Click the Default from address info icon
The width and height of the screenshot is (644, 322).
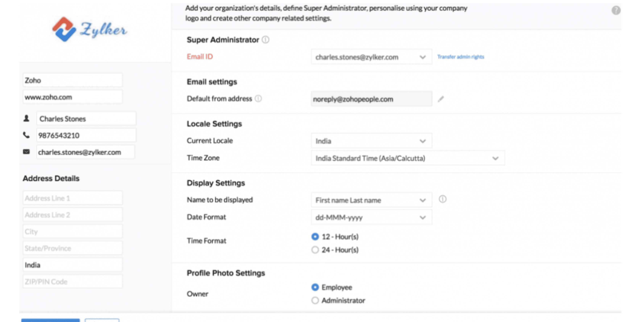[x=258, y=99]
